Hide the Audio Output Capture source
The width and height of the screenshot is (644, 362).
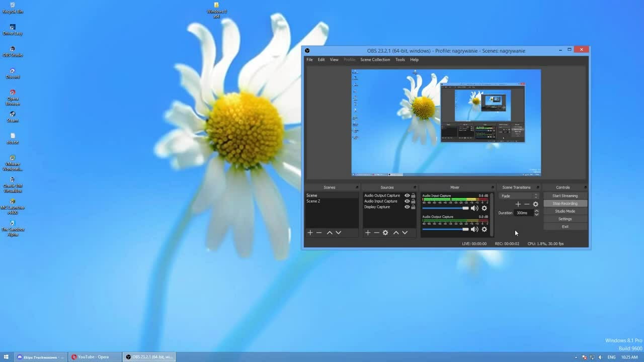[x=407, y=196]
